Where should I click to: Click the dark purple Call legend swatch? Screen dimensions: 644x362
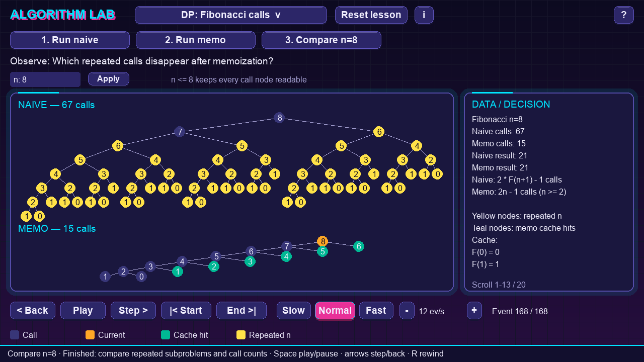tap(15, 335)
